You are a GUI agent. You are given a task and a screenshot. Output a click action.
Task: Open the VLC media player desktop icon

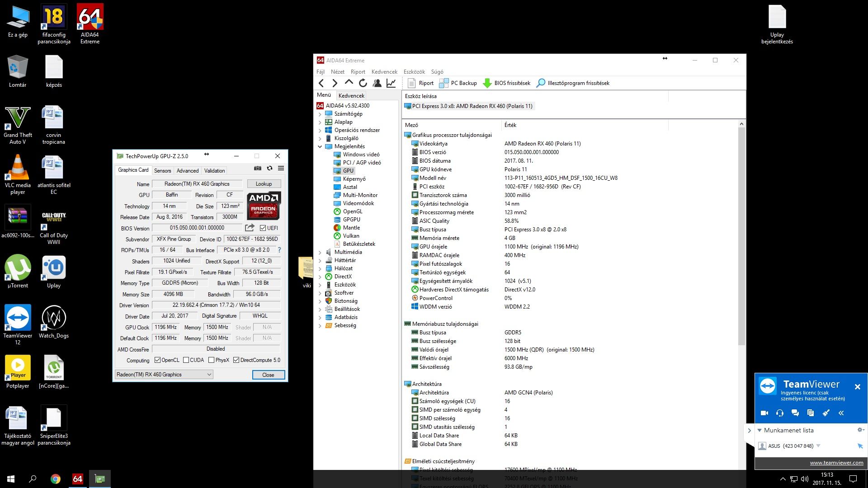pos(18,174)
